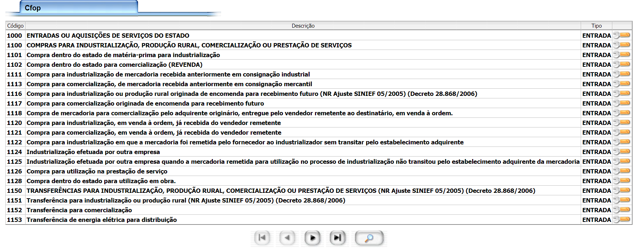
Task: Go back to the previous page
Action: (287, 238)
